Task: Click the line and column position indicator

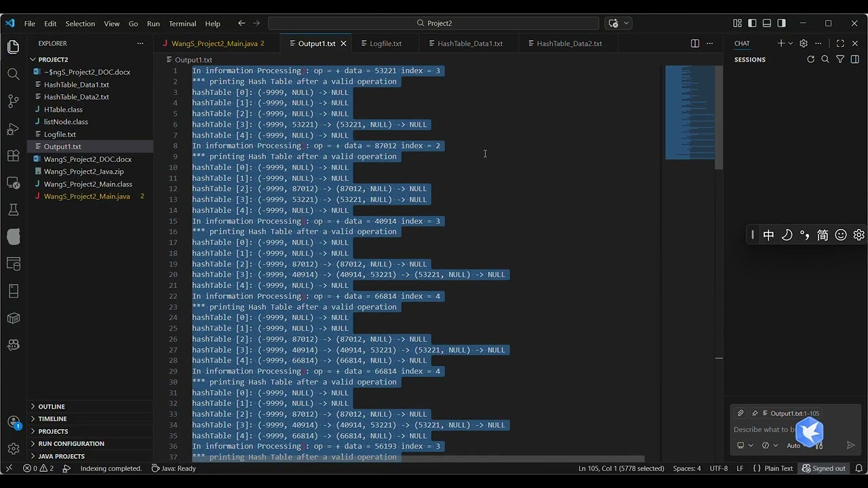Action: point(621,468)
